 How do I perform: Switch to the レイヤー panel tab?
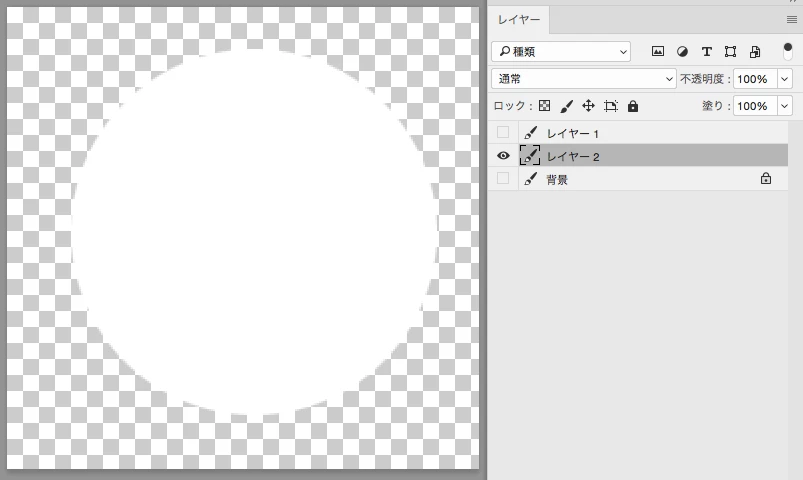point(519,19)
